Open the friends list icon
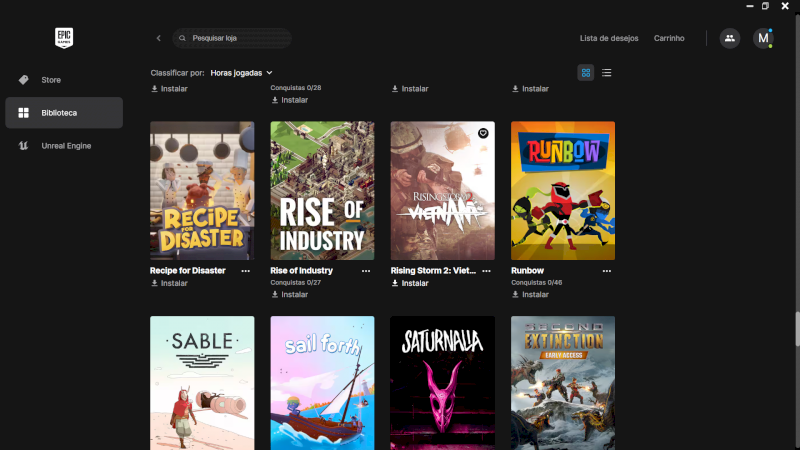Screen dimensions: 800x450 point(729,38)
